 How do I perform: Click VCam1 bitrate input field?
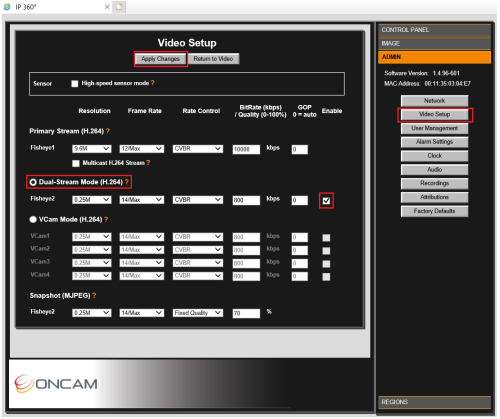(x=246, y=237)
